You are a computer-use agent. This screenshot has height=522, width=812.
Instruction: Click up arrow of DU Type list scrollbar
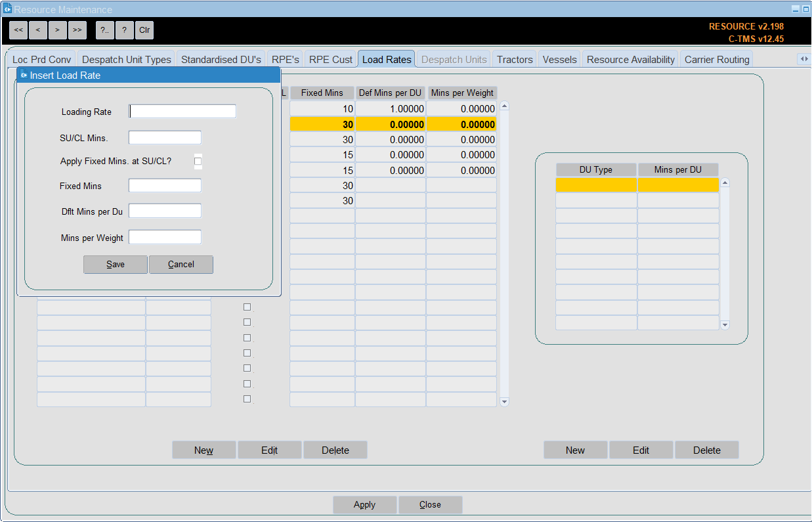coord(725,183)
